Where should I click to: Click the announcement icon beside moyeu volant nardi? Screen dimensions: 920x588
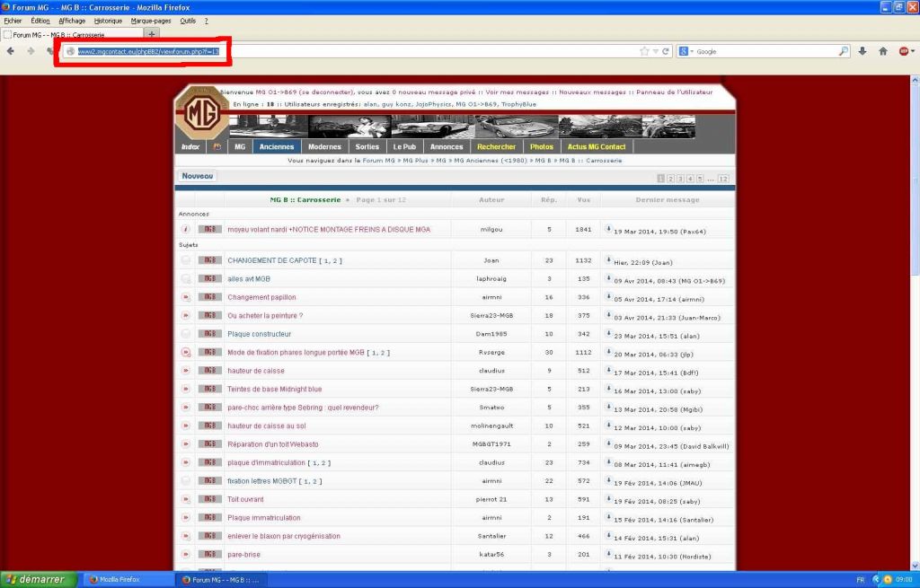pos(185,229)
